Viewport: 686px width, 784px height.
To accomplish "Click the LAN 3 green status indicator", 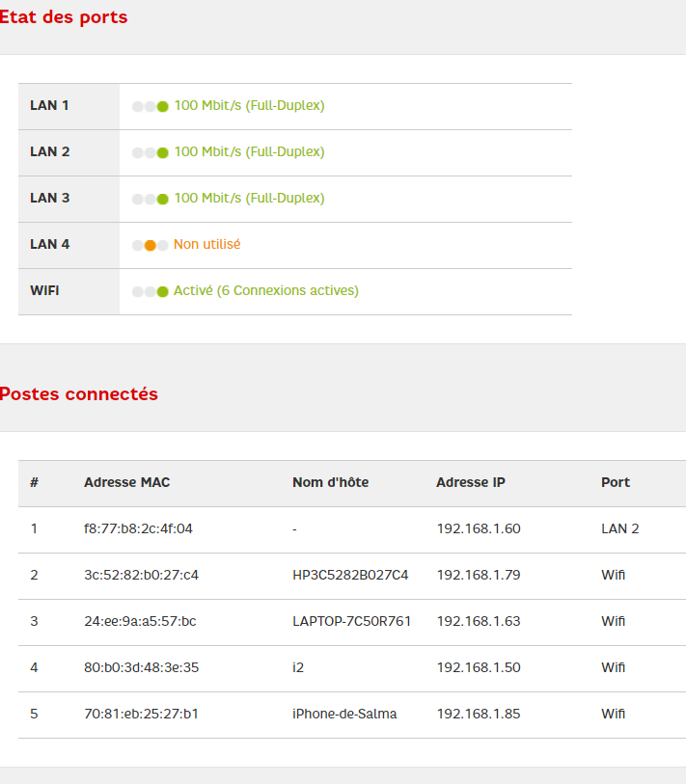I will tap(162, 199).
